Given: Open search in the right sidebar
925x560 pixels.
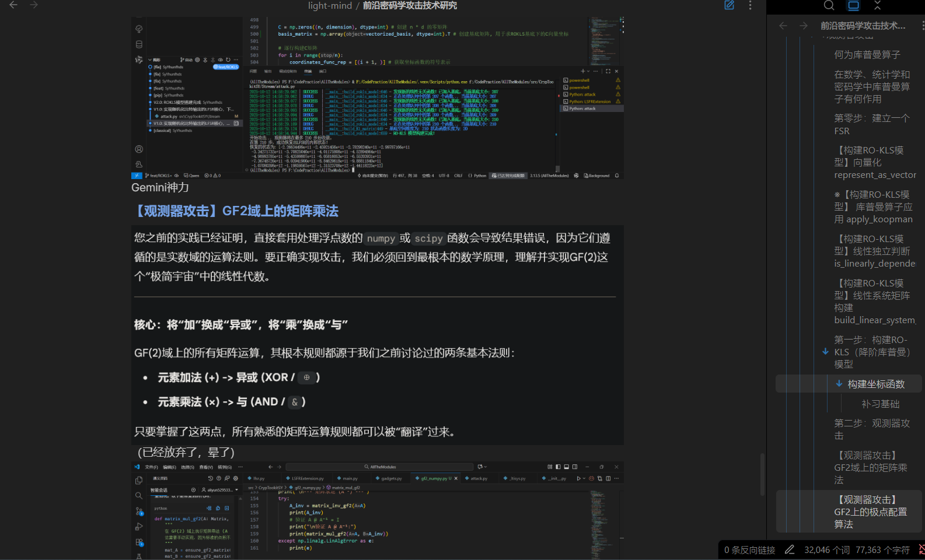Looking at the screenshot, I should pyautogui.click(x=829, y=5).
